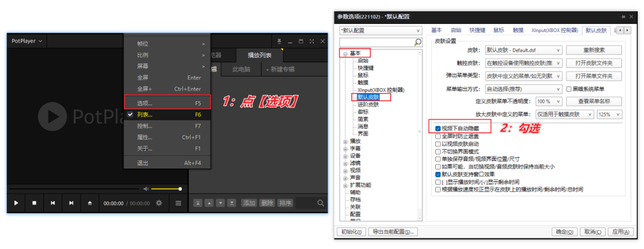
Task: Open 触控皮肤 dropdown
Action: [523, 63]
